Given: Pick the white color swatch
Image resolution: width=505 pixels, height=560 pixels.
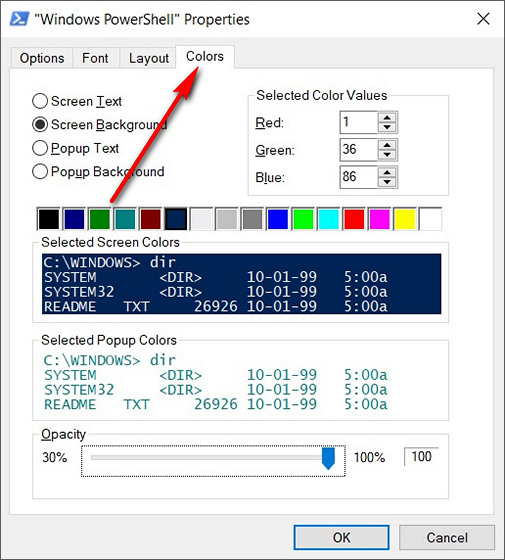Looking at the screenshot, I should click(x=430, y=219).
